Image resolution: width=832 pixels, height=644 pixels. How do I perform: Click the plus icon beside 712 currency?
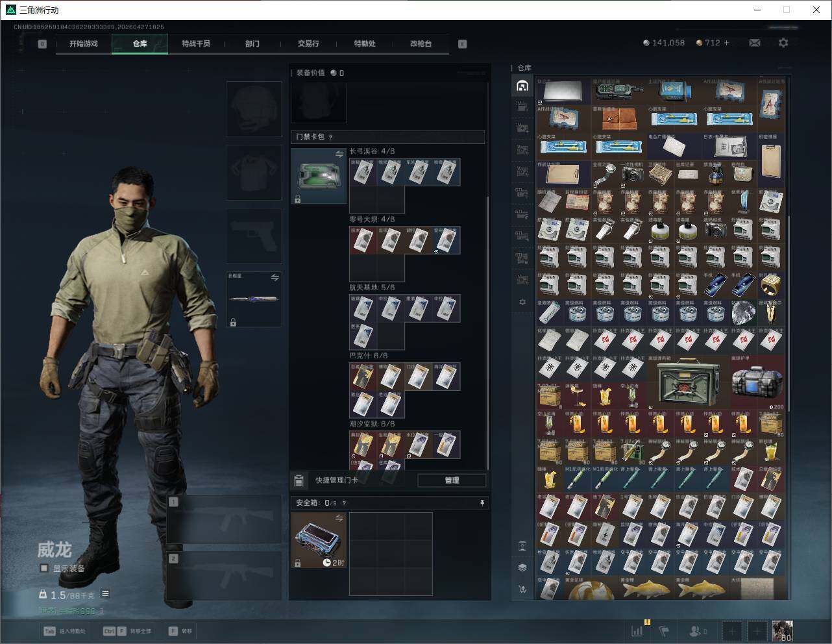(x=726, y=43)
